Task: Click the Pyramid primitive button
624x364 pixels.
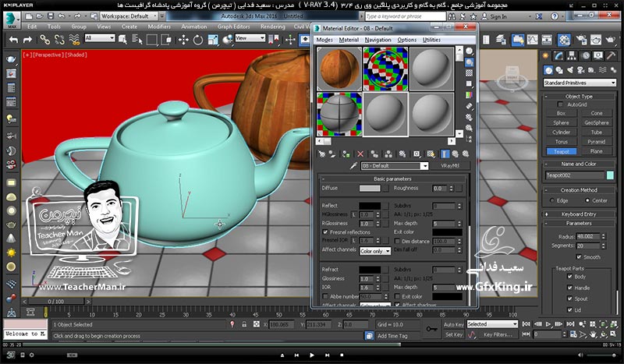Action: 596,142
